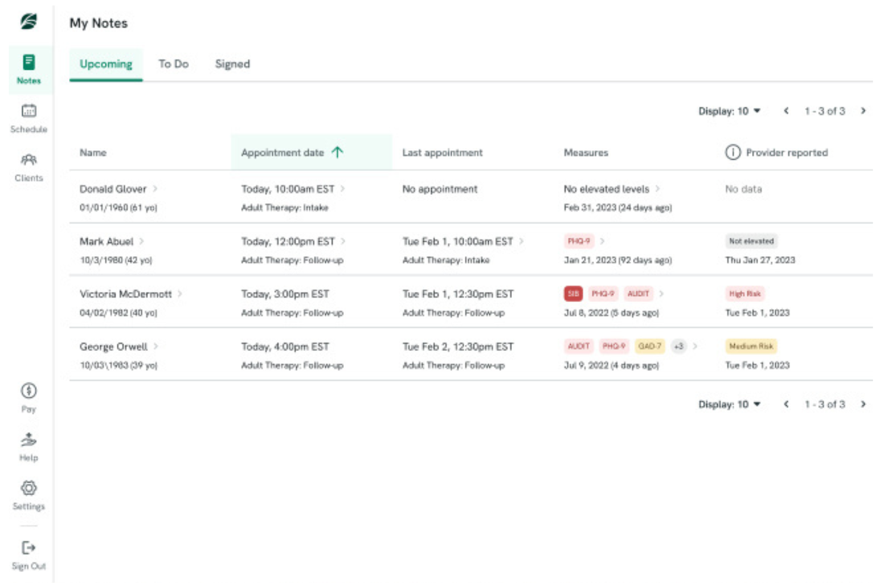The height and width of the screenshot is (588, 882).
Task: Click the +3 more measures badge
Action: pos(678,346)
